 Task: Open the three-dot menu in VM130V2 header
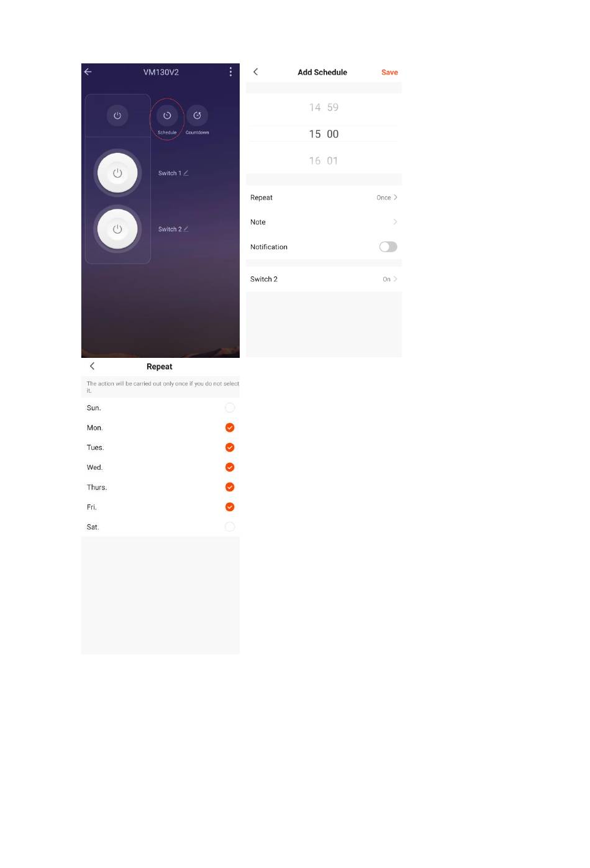pos(230,72)
